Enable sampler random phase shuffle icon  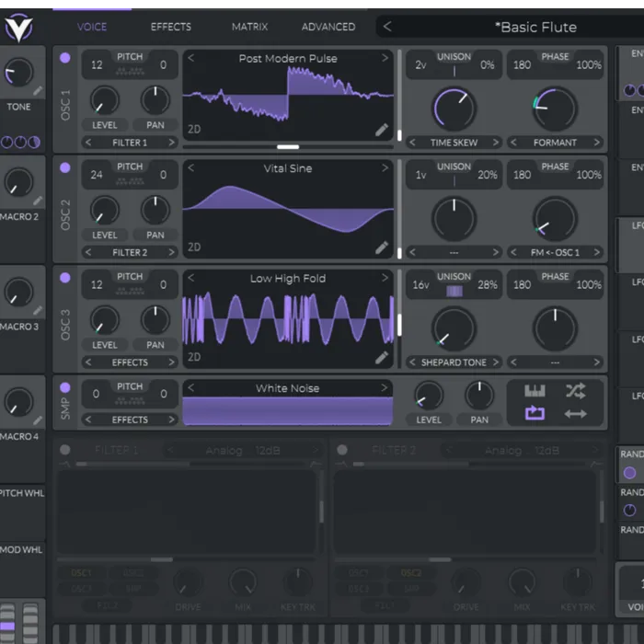point(576,391)
